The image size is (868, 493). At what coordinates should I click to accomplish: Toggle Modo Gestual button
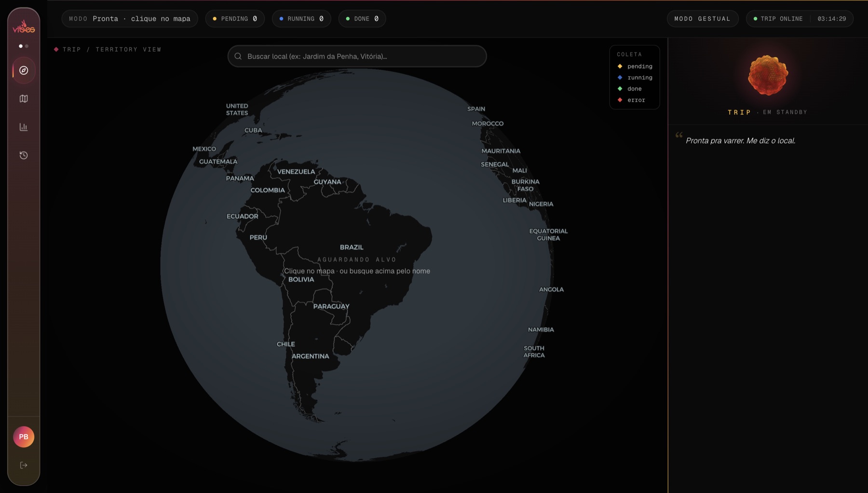(703, 19)
